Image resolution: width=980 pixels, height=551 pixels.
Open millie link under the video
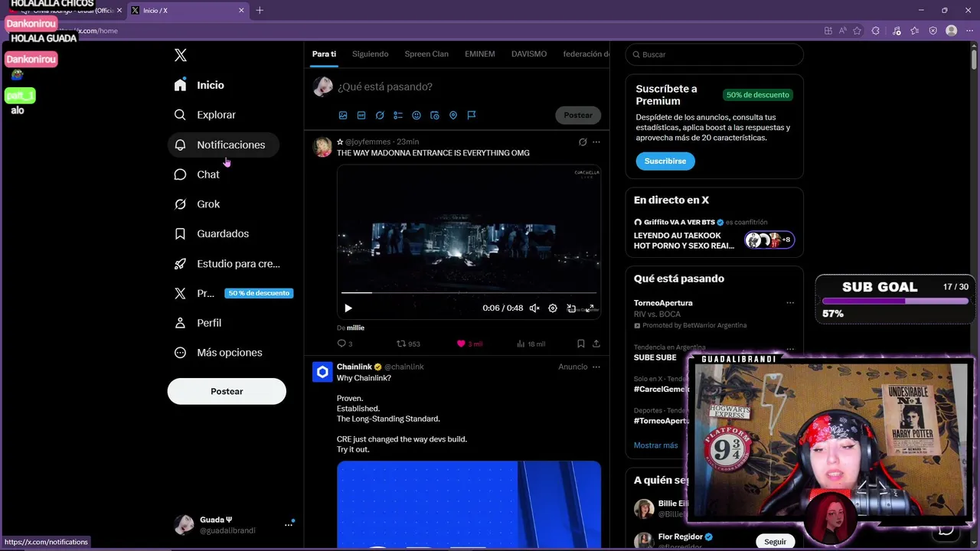355,328
